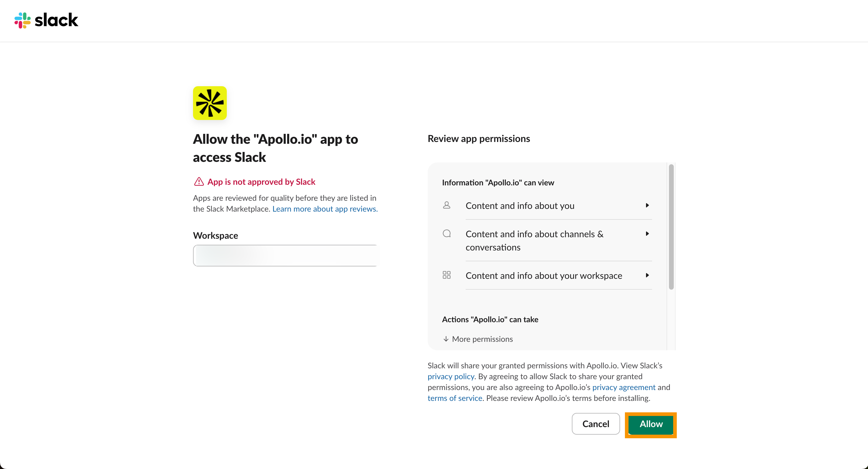
Task: Open the terms of service link
Action: pyautogui.click(x=455, y=398)
